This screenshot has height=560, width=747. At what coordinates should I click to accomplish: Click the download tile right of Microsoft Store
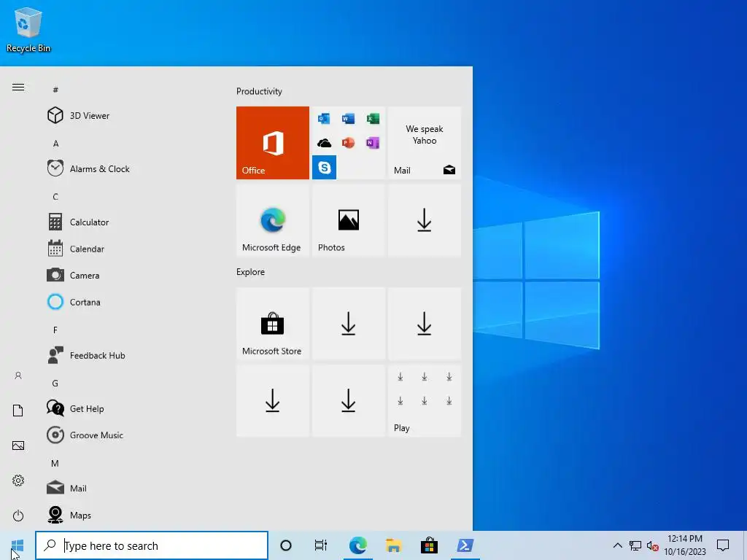coord(348,324)
